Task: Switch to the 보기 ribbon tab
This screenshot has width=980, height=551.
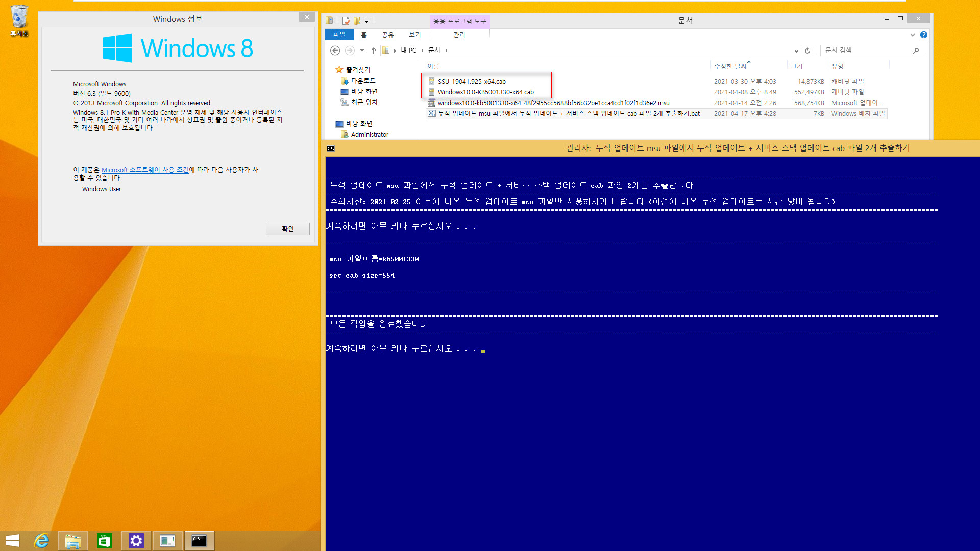Action: pos(414,35)
